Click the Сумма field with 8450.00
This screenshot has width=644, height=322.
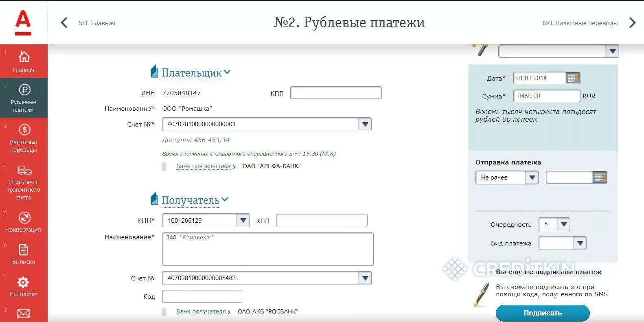(546, 96)
